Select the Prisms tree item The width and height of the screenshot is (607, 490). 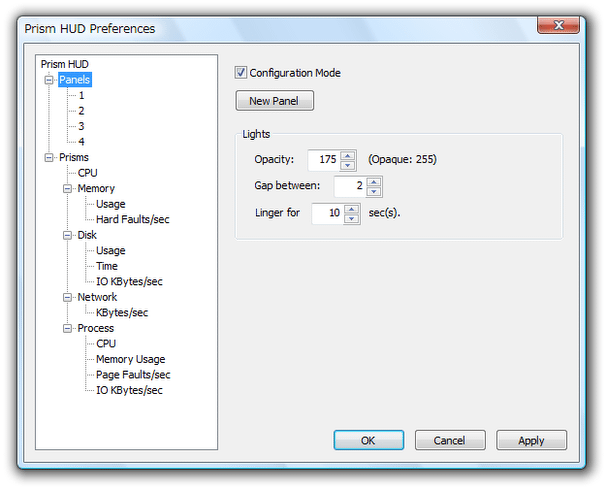tap(74, 157)
